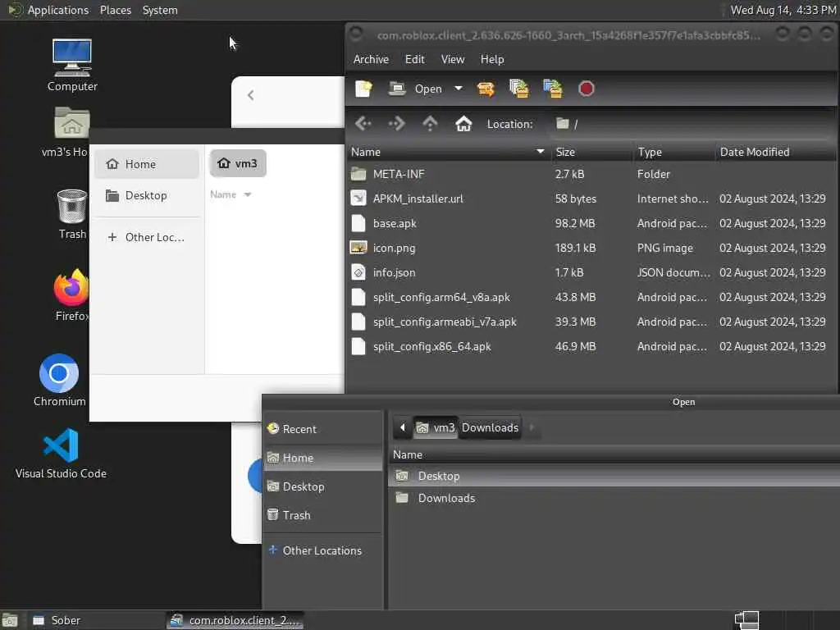The width and height of the screenshot is (840, 630).
Task: Open the System menu in top panel
Action: (x=160, y=10)
